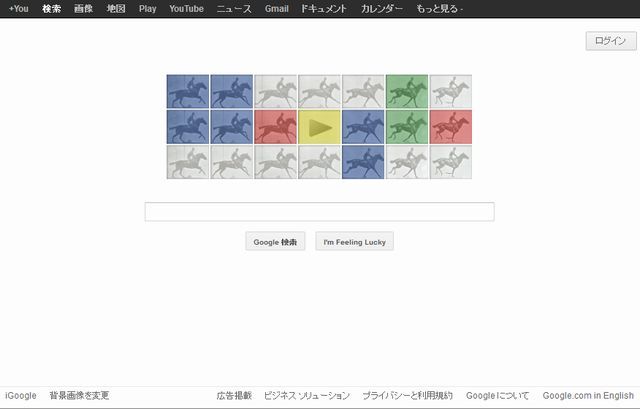This screenshot has width=640, height=409.
Task: Expand the もっと見る more menu
Action: click(439, 9)
